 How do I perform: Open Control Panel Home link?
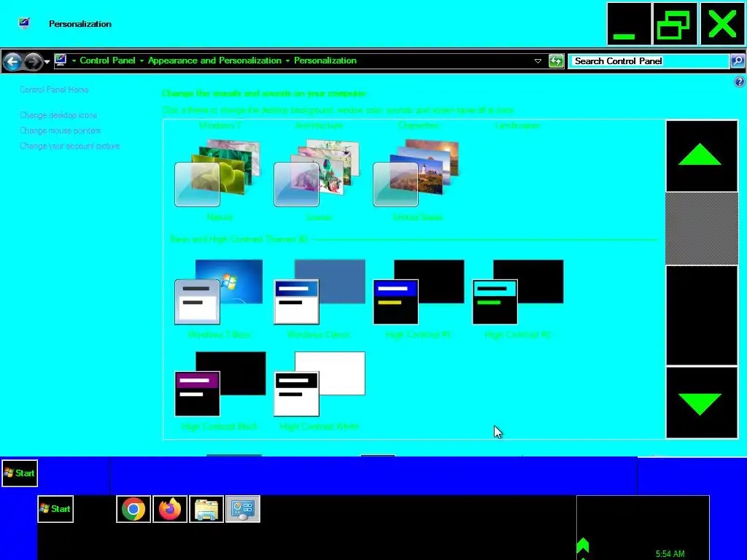[x=54, y=90]
